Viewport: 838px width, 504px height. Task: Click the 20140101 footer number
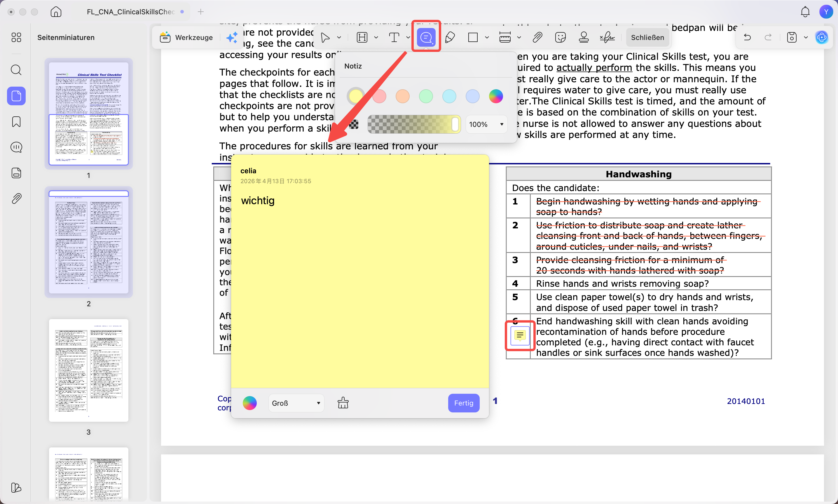point(746,401)
